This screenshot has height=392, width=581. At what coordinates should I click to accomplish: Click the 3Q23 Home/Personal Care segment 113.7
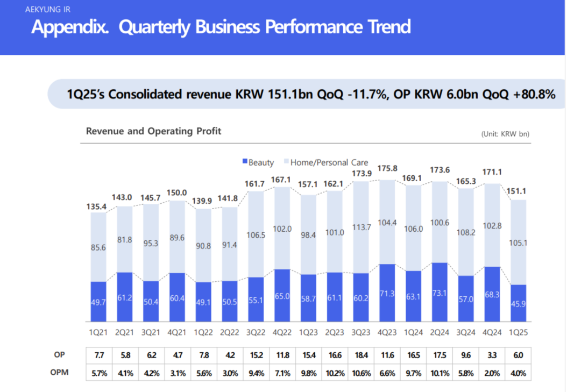[x=360, y=227]
